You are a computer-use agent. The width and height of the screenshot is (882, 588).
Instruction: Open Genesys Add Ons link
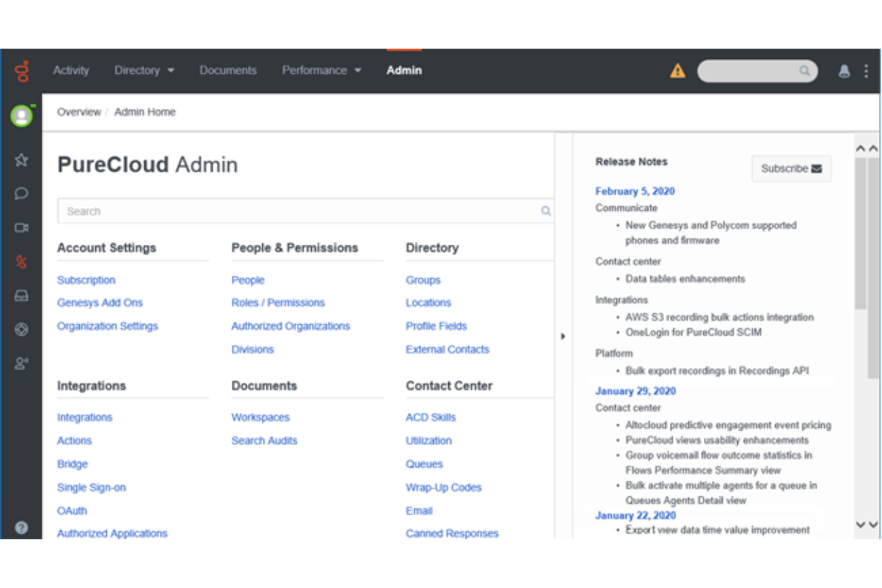tap(100, 303)
